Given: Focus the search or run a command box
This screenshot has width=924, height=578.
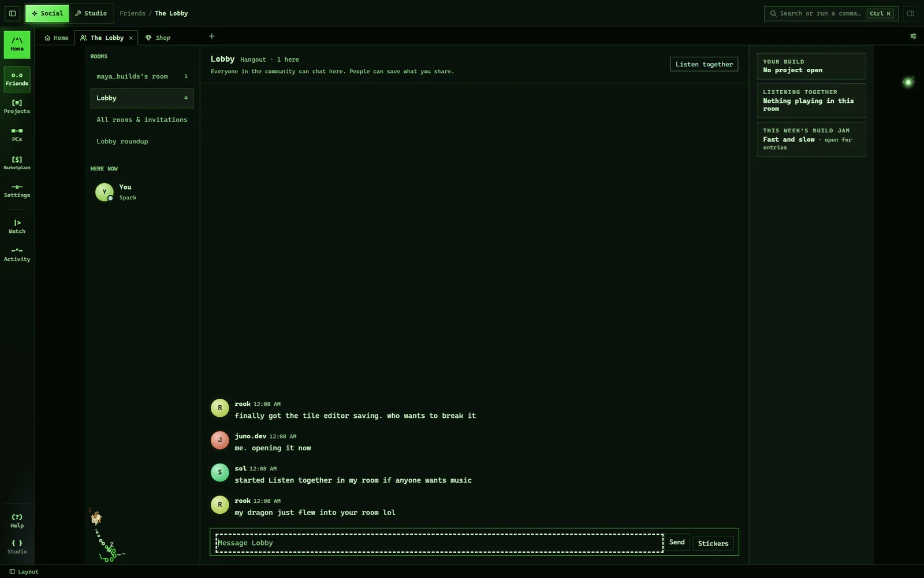Looking at the screenshot, I should (x=830, y=13).
